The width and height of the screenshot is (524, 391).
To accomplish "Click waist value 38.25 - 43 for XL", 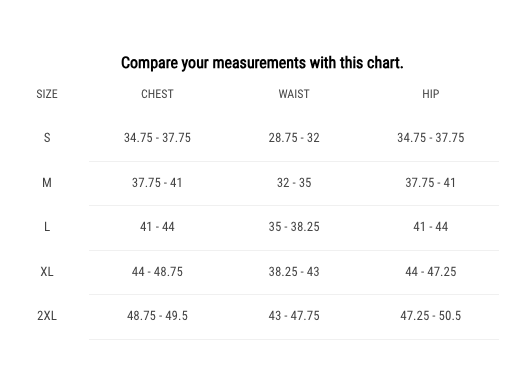I will 294,272.
